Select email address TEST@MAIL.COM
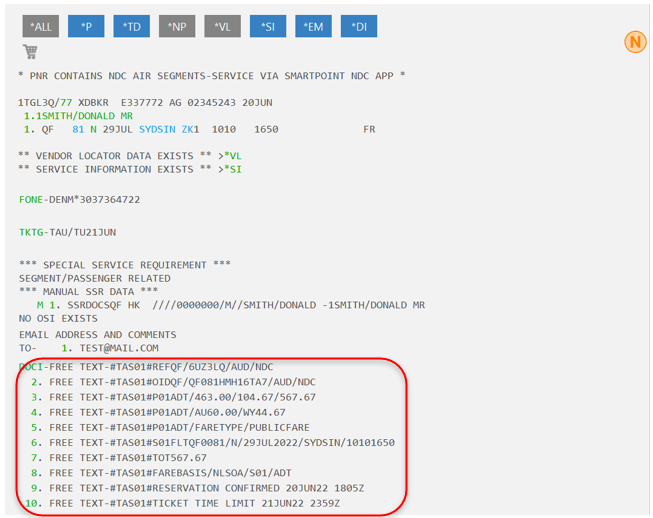The image size is (653, 518). [119, 348]
